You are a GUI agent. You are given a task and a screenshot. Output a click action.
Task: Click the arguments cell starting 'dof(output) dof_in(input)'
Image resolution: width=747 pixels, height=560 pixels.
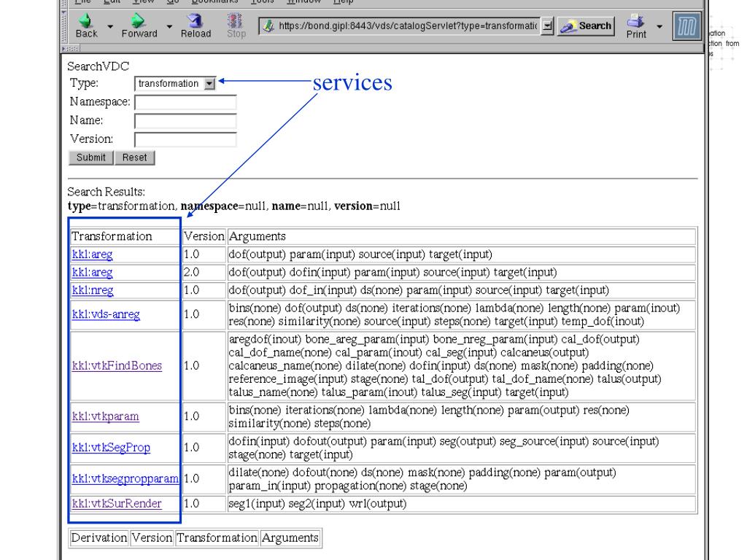pyautogui.click(x=461, y=290)
